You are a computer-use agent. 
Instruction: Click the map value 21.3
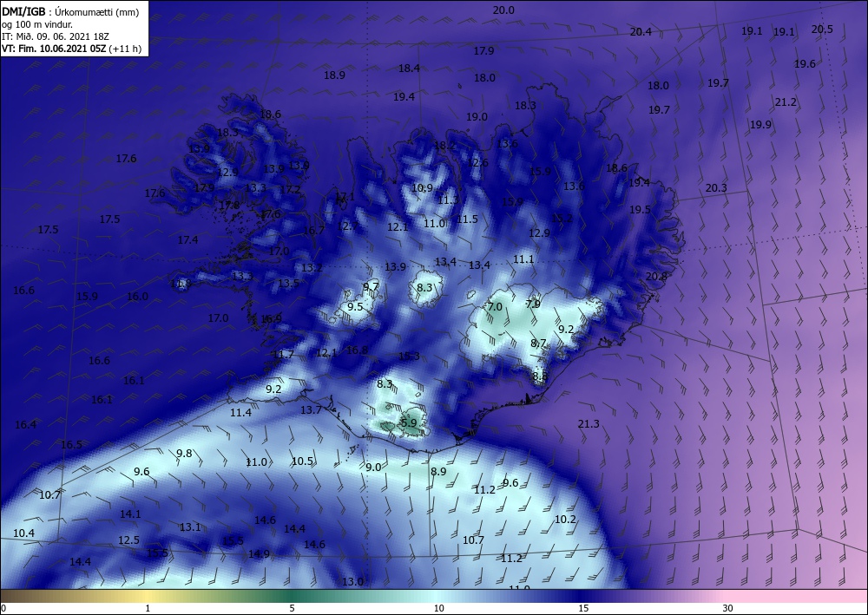click(589, 423)
